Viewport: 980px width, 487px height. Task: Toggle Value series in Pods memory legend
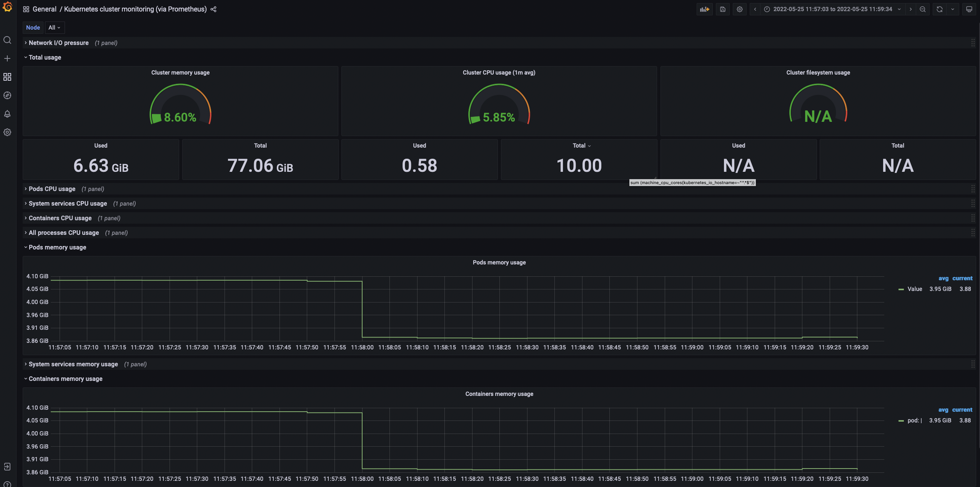point(914,289)
